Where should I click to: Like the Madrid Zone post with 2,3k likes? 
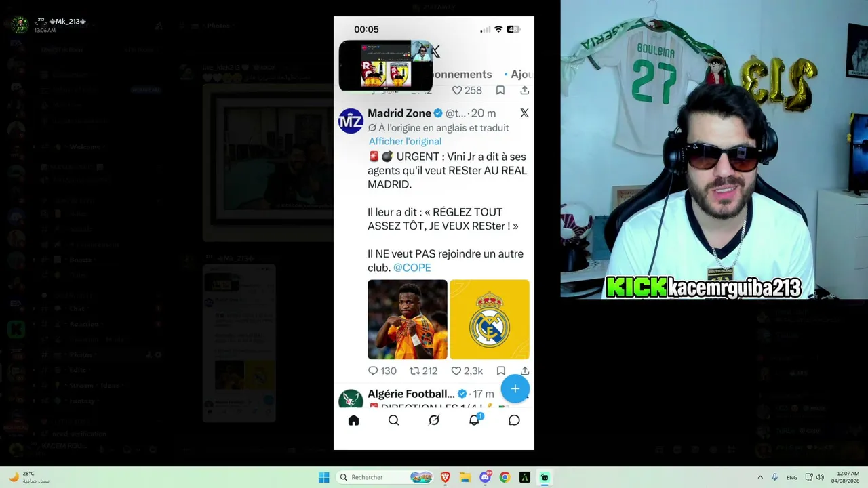pos(468,371)
